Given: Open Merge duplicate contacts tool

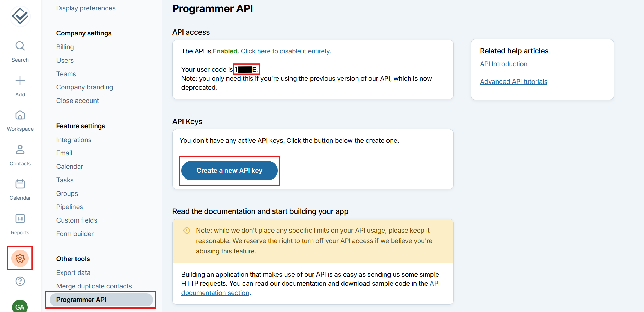Looking at the screenshot, I should coord(94,286).
